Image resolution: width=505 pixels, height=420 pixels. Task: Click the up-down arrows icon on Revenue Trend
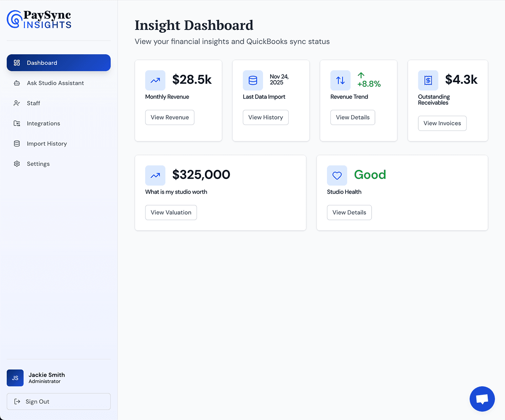[340, 80]
